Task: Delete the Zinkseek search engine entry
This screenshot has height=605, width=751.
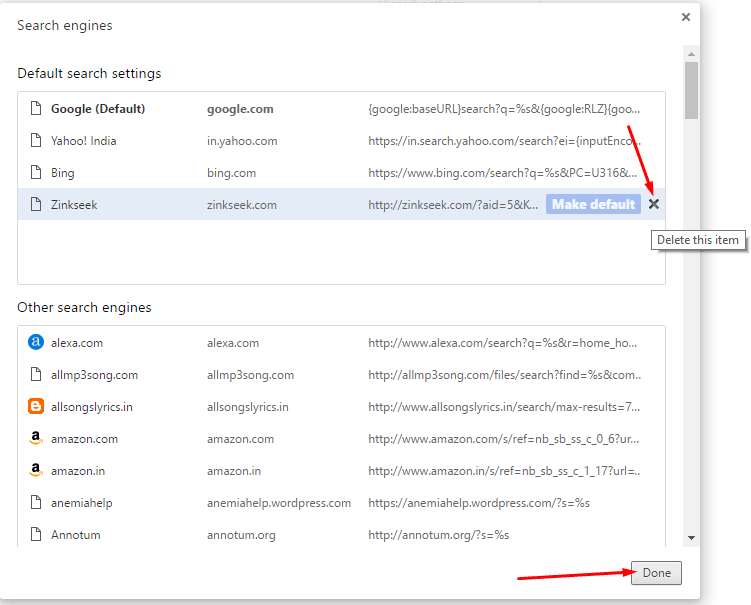Action: (654, 204)
